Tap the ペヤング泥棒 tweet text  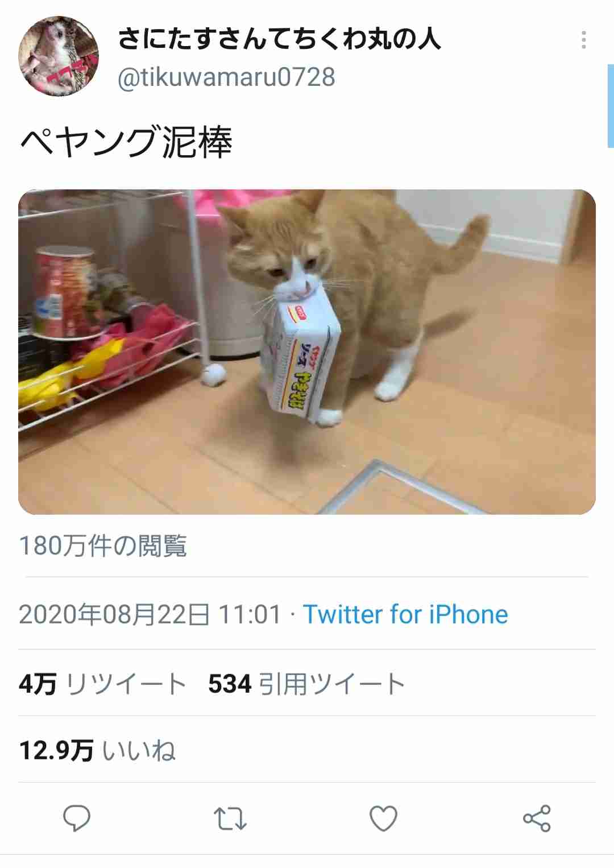pos(126,142)
